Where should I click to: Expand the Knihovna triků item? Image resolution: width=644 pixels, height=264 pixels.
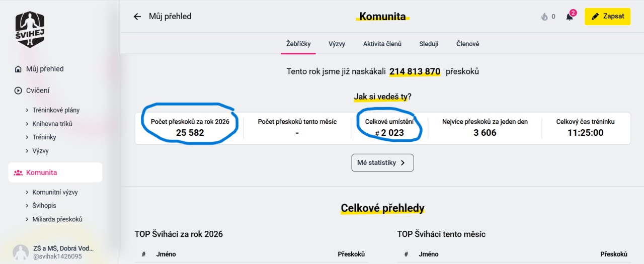point(52,124)
